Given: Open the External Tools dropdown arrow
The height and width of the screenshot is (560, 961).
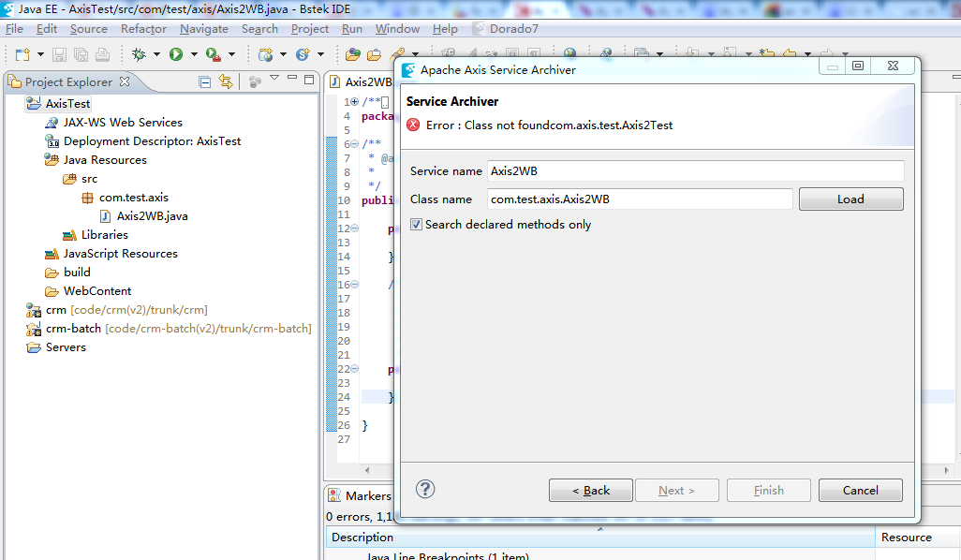Looking at the screenshot, I should coord(231,54).
